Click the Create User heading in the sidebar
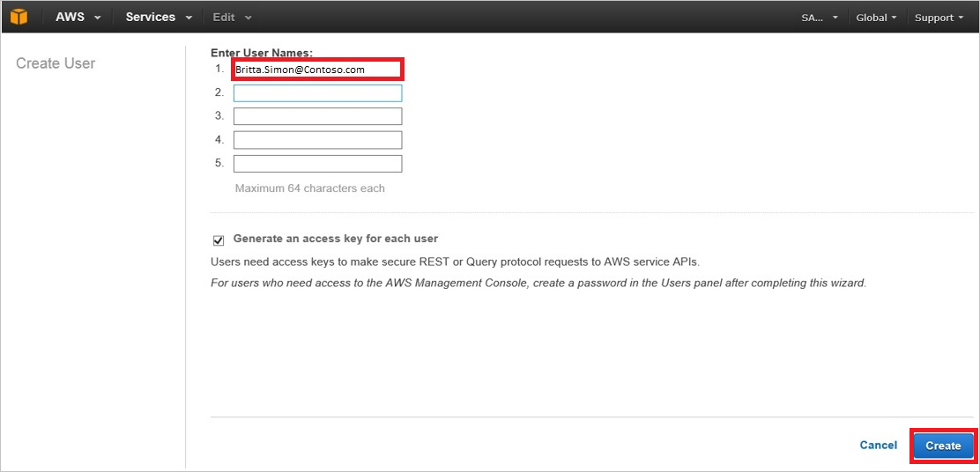 click(x=56, y=63)
